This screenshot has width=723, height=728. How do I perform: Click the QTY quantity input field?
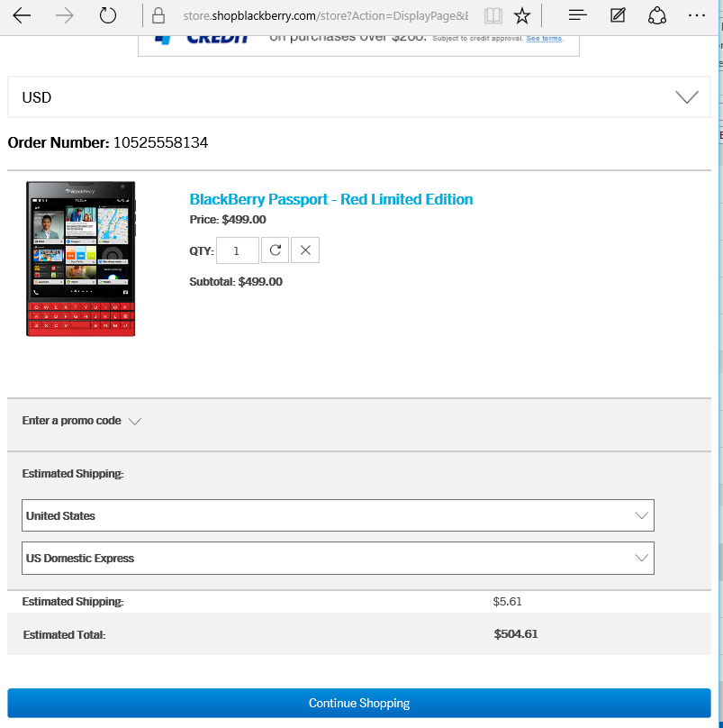pos(238,250)
